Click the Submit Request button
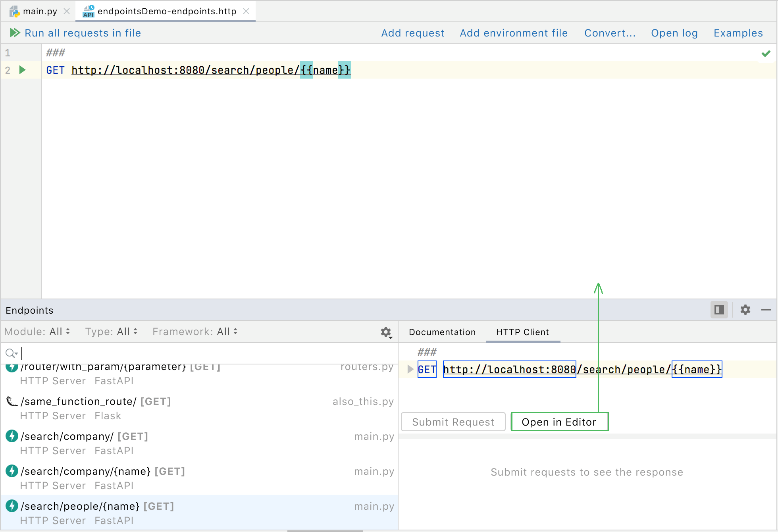Viewport: 778px width, 532px height. (x=453, y=422)
